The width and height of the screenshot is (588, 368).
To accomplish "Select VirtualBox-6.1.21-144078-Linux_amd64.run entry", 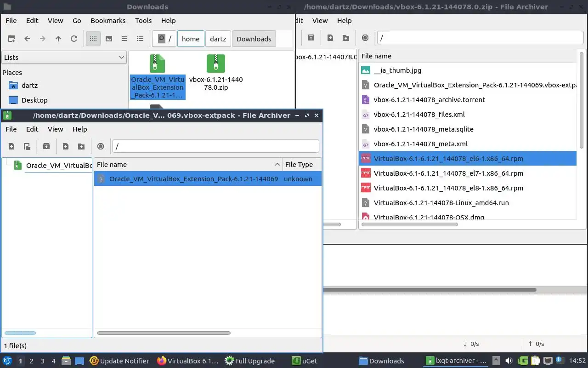I will [468, 203].
